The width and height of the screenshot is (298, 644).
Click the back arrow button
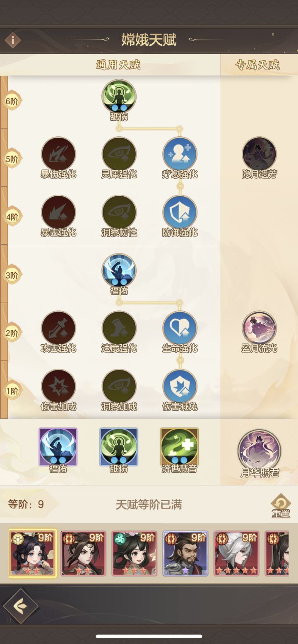coord(20,606)
